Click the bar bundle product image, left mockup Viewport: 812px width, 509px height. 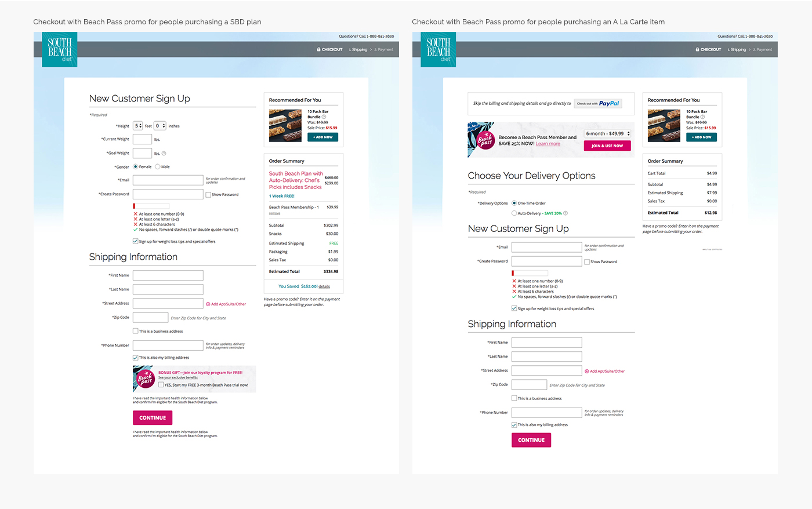(285, 125)
